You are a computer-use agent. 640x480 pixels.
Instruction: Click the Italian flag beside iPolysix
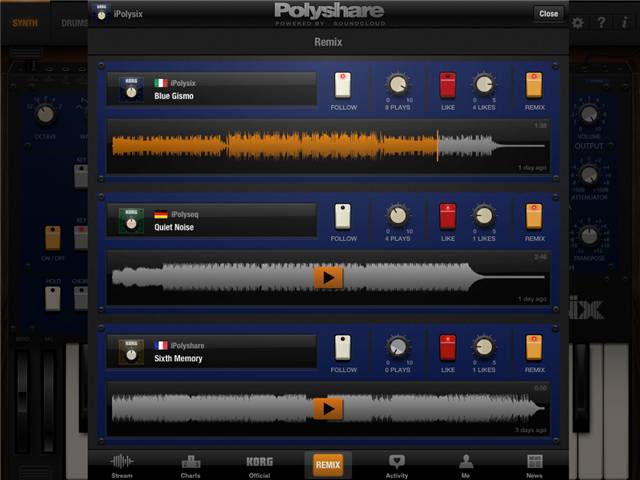pos(161,83)
